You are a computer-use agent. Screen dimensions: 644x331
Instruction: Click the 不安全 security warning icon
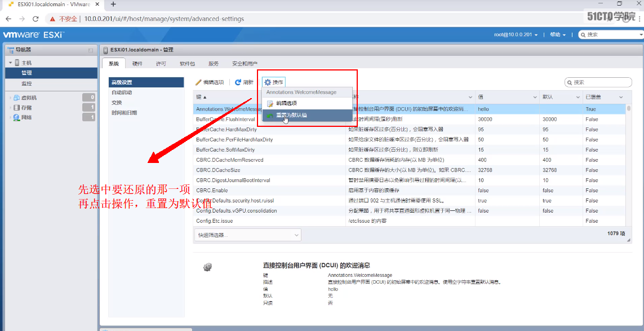coord(52,19)
